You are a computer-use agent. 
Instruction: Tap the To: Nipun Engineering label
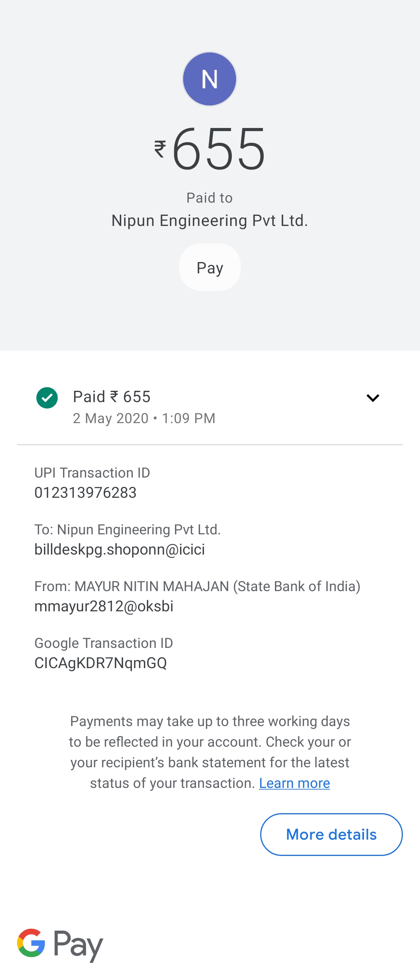coord(128,530)
